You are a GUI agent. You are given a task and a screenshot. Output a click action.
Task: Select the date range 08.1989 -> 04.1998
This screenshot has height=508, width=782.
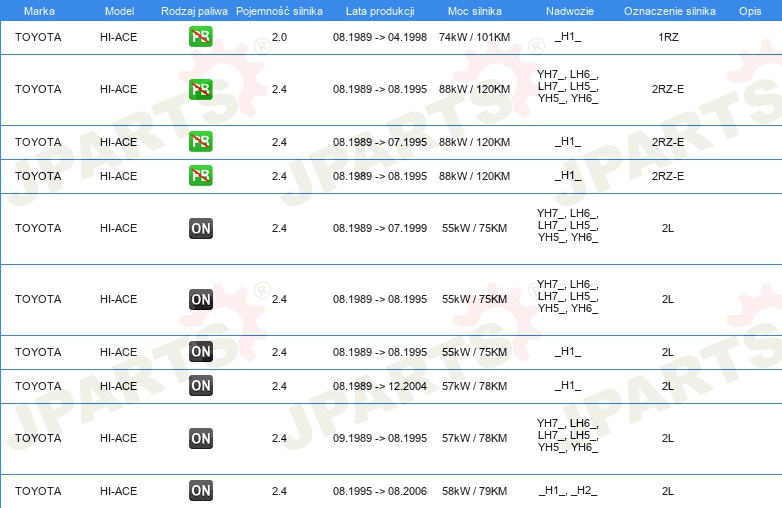point(380,37)
